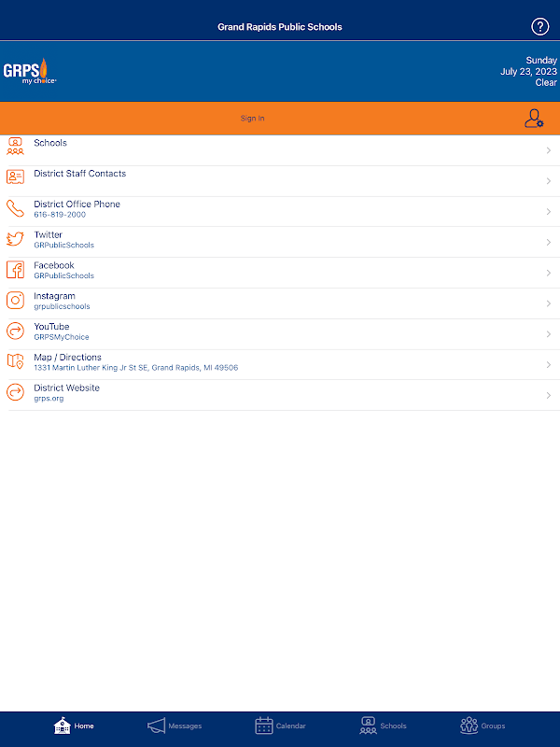The width and height of the screenshot is (560, 747).
Task: Click GRPublicSchools under Twitter
Action: [63, 245]
